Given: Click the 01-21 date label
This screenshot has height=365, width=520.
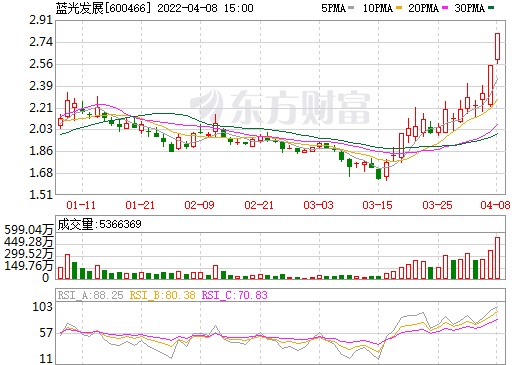Looking at the screenshot, I should tap(140, 205).
